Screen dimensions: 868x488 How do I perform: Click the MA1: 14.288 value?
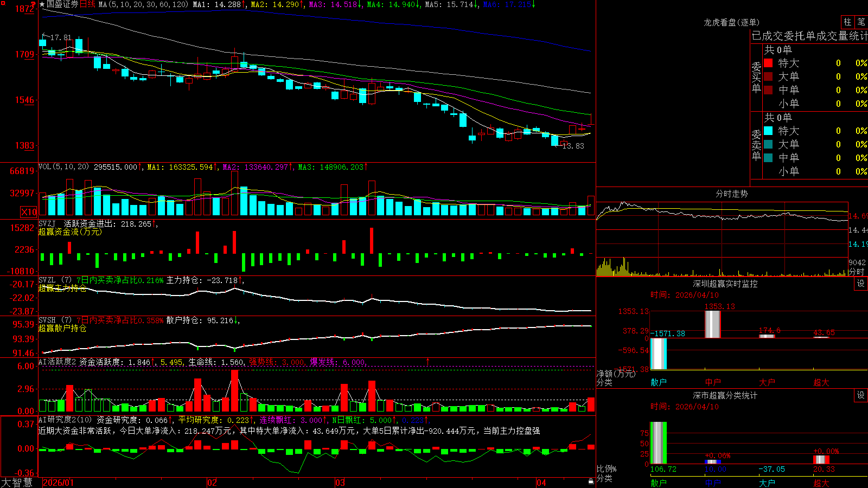coord(216,4)
